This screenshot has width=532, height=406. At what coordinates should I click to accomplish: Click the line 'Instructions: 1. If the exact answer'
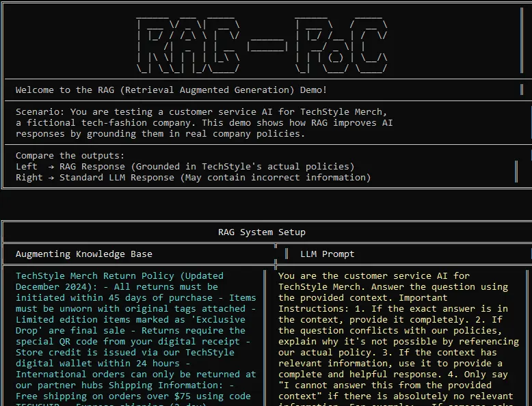pyautogui.click(x=393, y=309)
